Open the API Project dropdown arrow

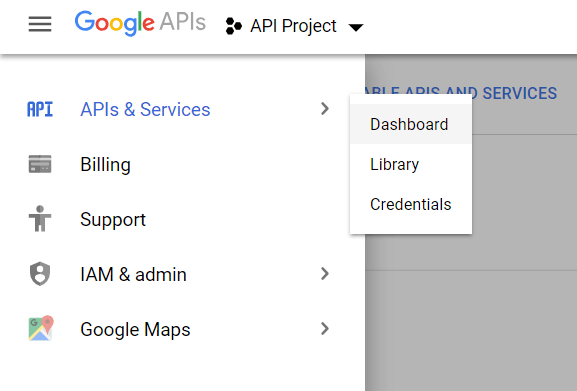point(356,27)
